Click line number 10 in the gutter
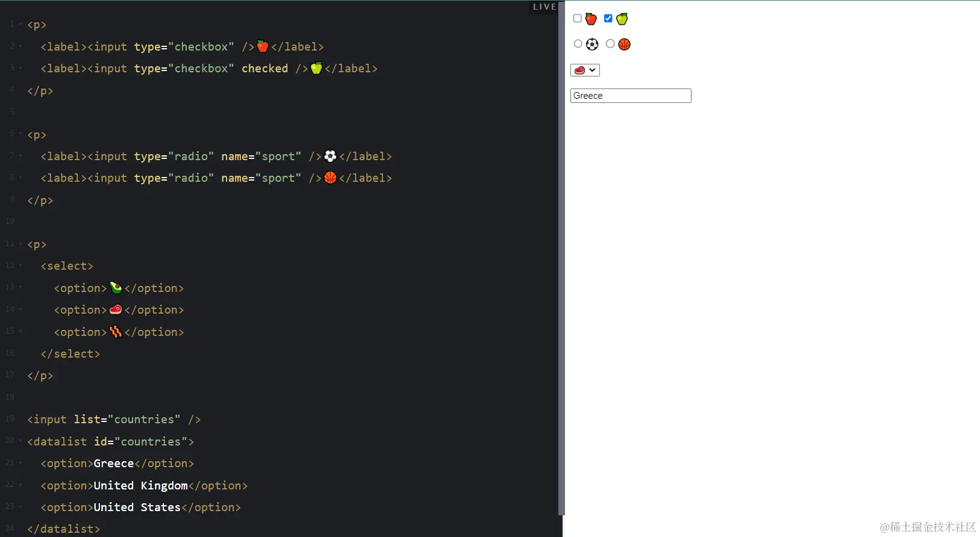The image size is (980, 537). click(10, 221)
